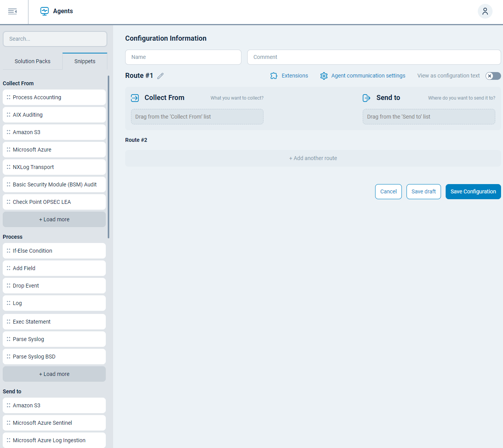This screenshot has height=448, width=503.
Task: Click the Send to arrow icon
Action: click(x=366, y=98)
